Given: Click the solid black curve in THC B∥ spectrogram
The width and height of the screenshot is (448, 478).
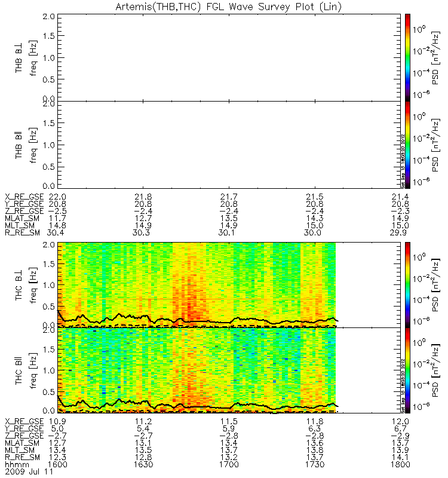Looking at the screenshot, I should coord(198,406).
